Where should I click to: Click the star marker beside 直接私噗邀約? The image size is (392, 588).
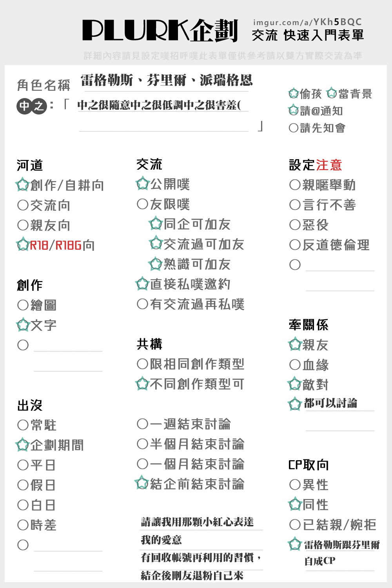142,283
